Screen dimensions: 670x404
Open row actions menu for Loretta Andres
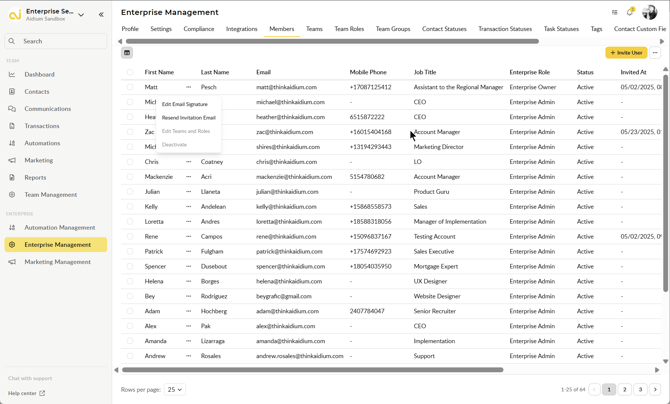tap(188, 222)
